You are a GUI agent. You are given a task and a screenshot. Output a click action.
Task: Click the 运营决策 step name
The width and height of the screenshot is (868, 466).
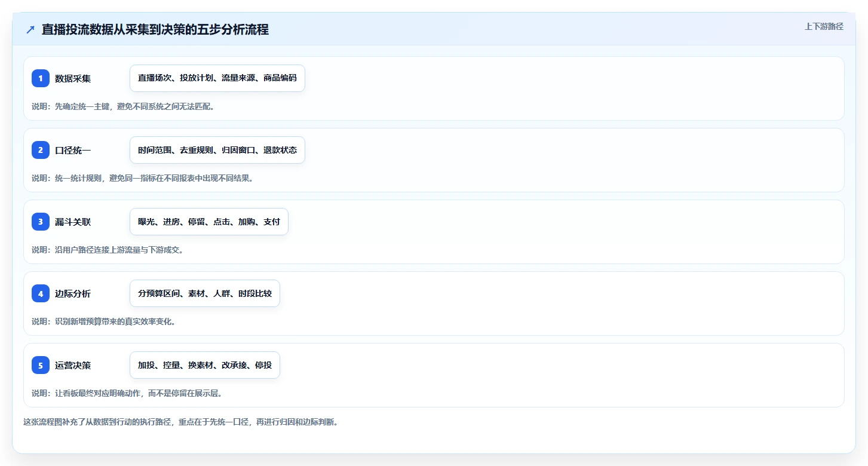tap(73, 365)
